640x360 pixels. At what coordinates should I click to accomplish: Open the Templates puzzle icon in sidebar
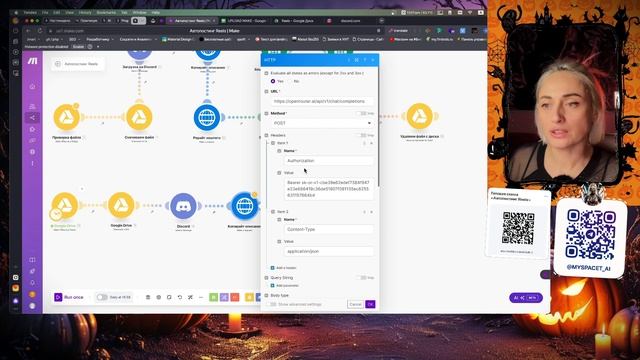click(32, 129)
